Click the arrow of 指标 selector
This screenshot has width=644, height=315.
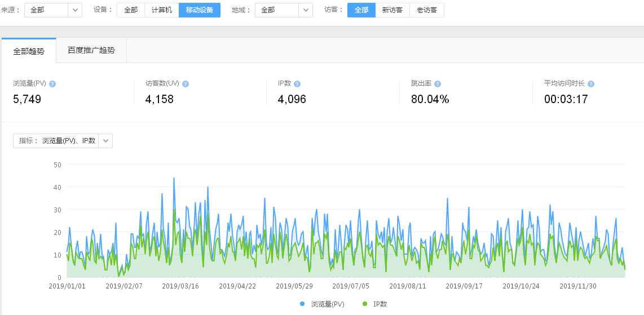click(x=105, y=141)
